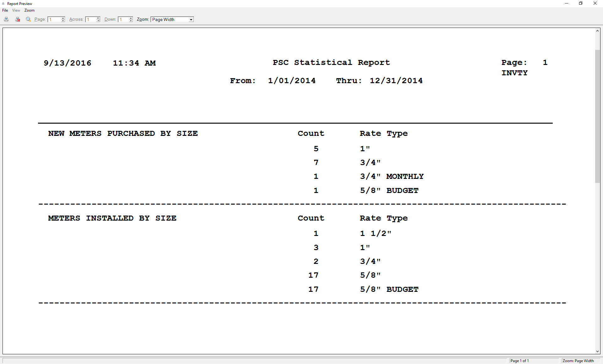Increase the Page spinner value
Screen dimensions: 603x364
(63, 18)
